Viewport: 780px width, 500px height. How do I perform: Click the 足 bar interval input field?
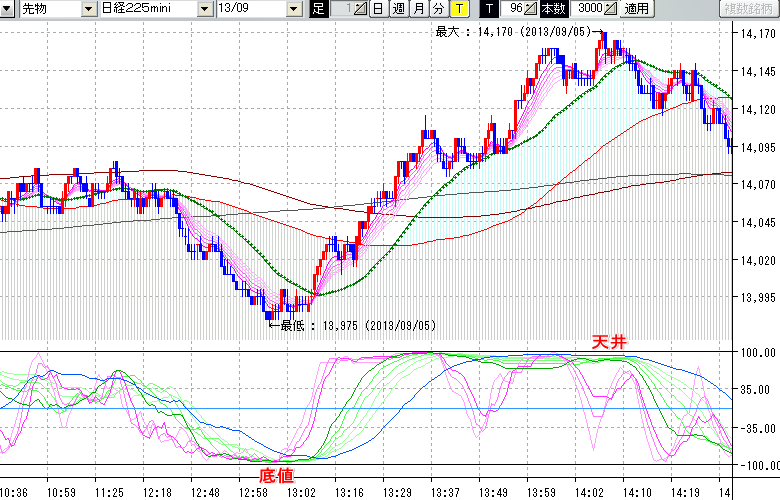tap(343, 9)
